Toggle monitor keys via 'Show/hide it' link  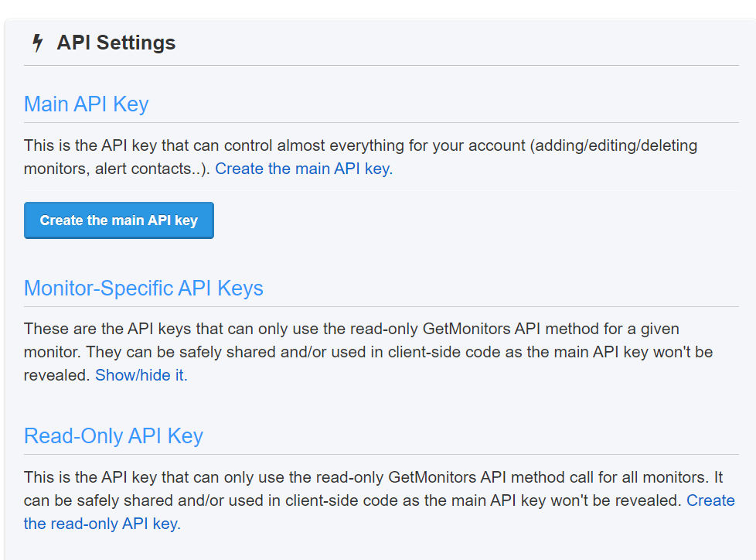click(x=141, y=376)
